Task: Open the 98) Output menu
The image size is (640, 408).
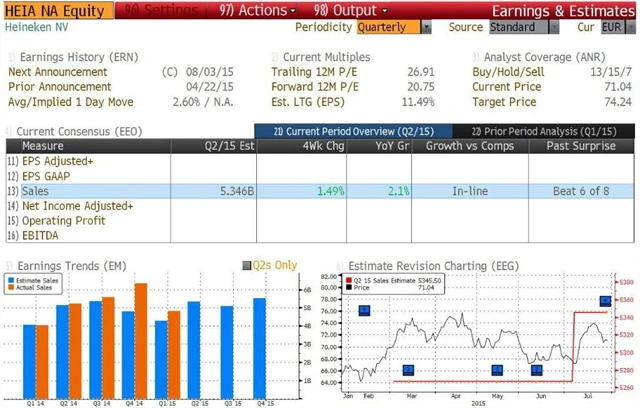Action: tap(351, 10)
